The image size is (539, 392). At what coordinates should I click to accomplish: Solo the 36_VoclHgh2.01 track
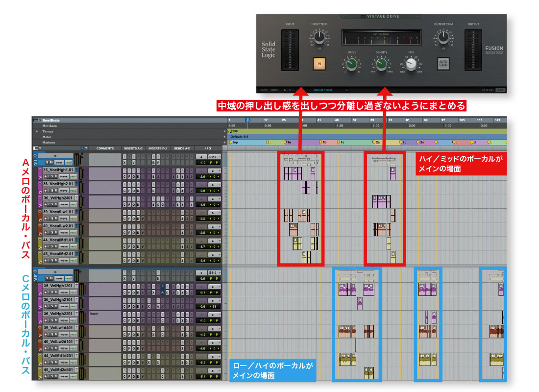click(x=52, y=191)
